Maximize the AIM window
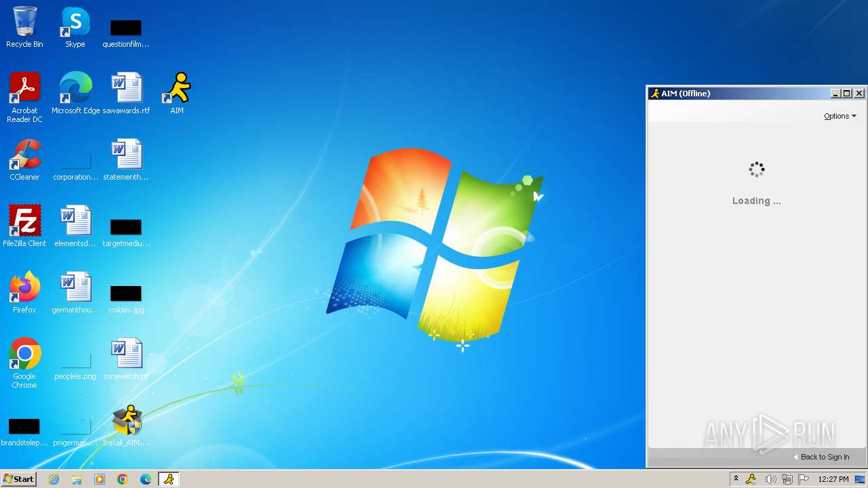 [x=847, y=94]
